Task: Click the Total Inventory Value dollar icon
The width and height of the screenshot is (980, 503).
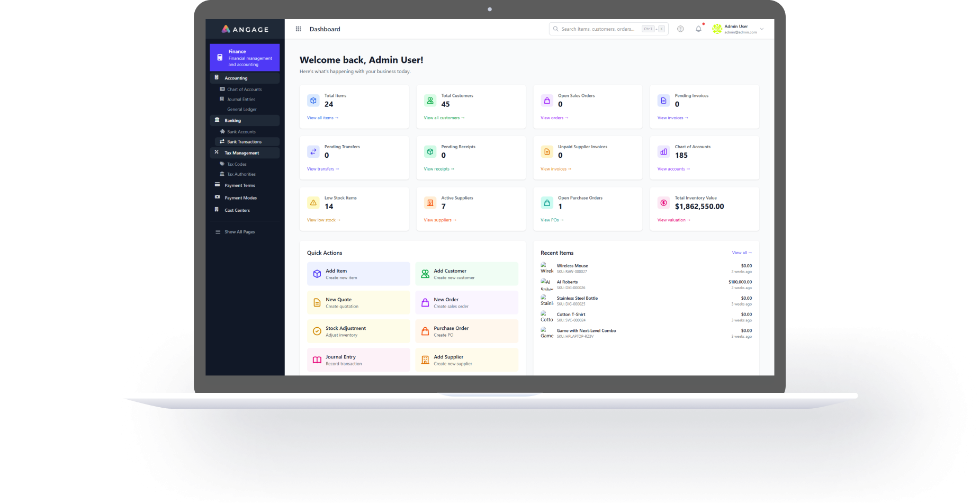Action: [x=663, y=203]
